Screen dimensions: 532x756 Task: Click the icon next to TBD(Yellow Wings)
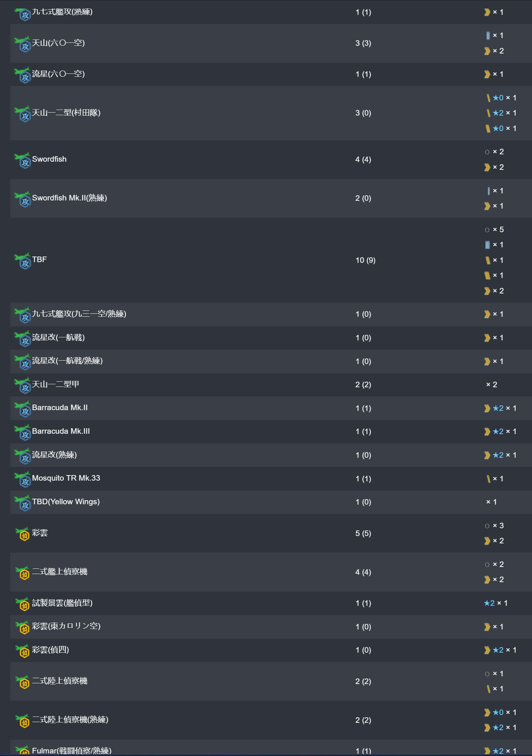(x=23, y=503)
